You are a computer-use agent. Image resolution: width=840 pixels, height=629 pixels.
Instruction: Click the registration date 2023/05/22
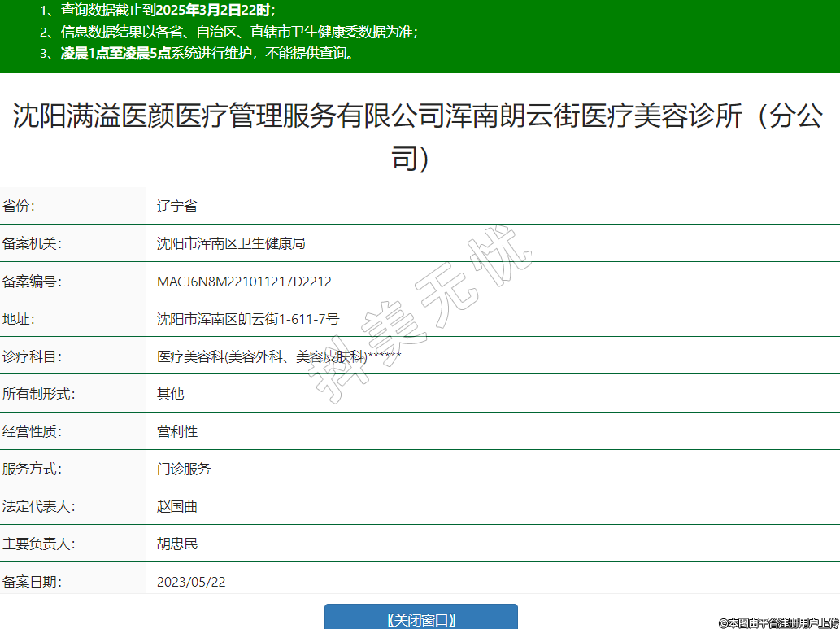191,582
